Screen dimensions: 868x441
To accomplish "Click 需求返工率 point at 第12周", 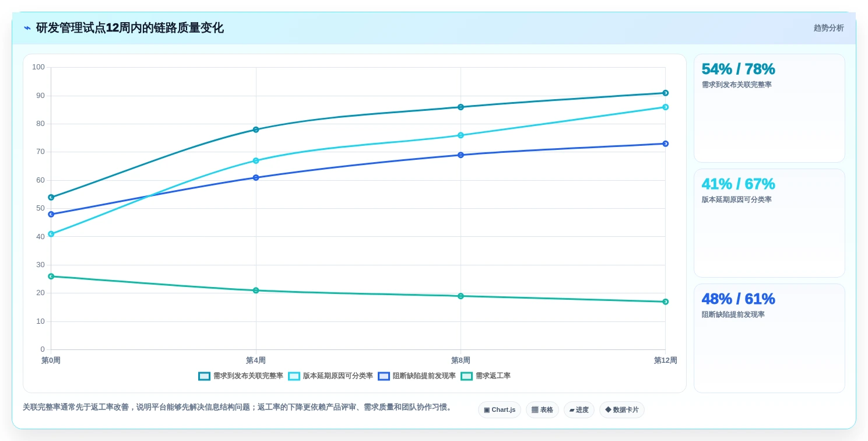I will (x=665, y=302).
